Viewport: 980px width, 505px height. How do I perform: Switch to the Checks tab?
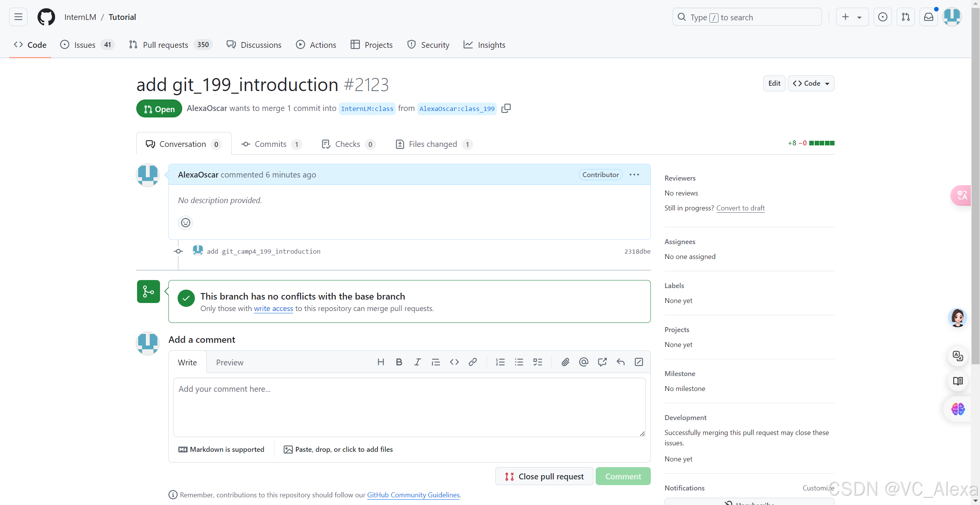[349, 144]
